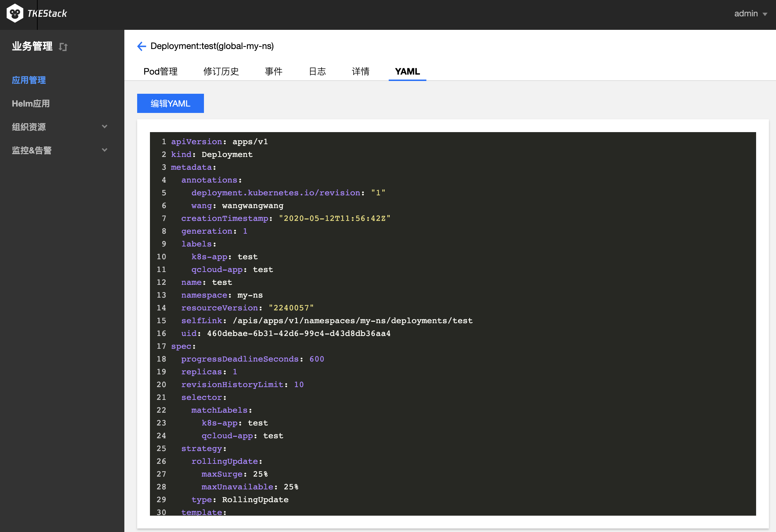The width and height of the screenshot is (776, 532).
Task: Click the selfLink path line
Action: pyautogui.click(x=327, y=321)
